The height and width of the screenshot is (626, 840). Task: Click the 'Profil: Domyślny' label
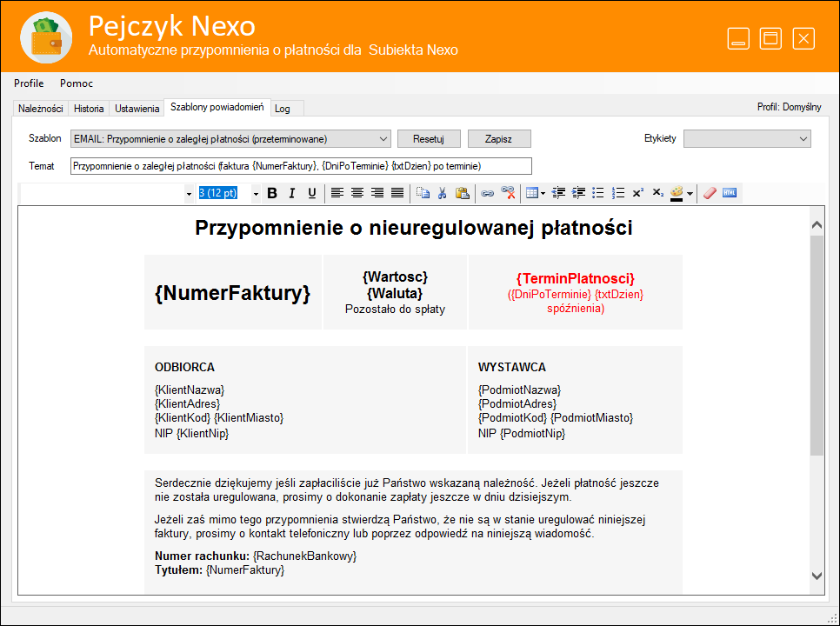point(789,107)
